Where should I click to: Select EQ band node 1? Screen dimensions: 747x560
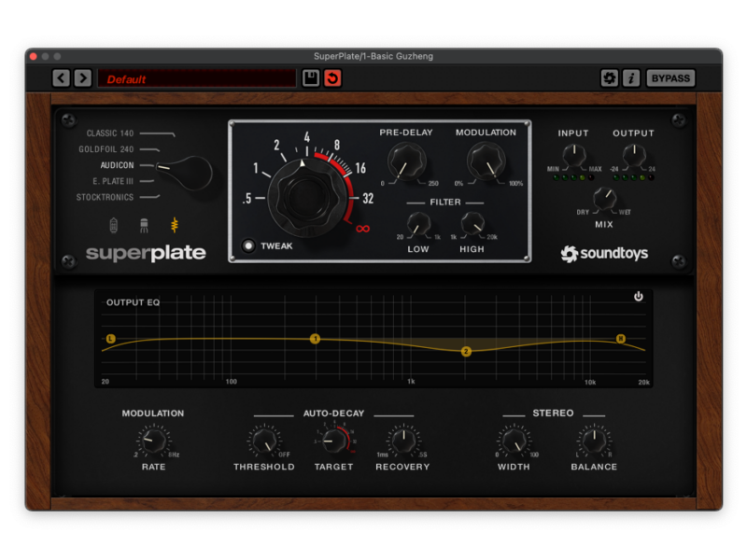coord(315,339)
